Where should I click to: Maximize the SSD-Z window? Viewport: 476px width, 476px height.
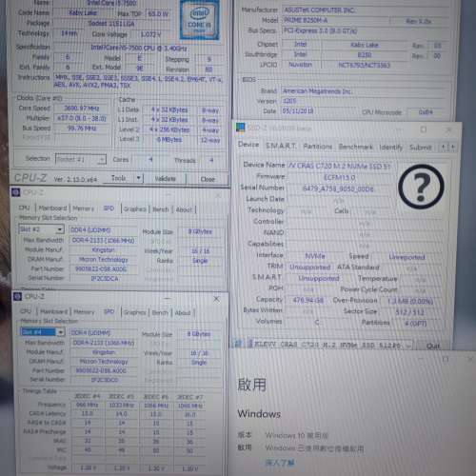(x=424, y=129)
